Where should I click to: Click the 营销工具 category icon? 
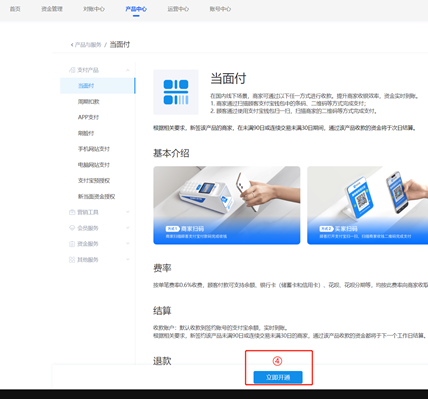tap(72, 212)
